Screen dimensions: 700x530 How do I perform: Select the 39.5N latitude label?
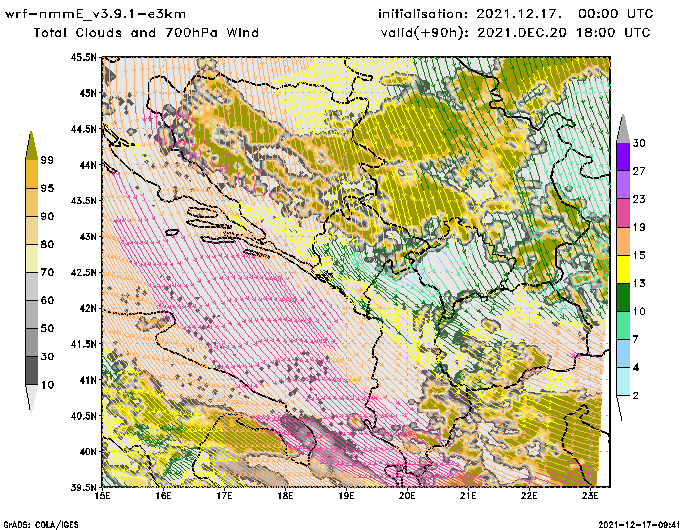point(83,487)
